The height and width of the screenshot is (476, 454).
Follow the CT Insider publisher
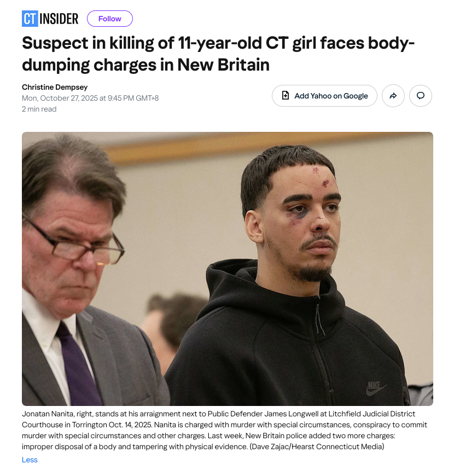[110, 19]
